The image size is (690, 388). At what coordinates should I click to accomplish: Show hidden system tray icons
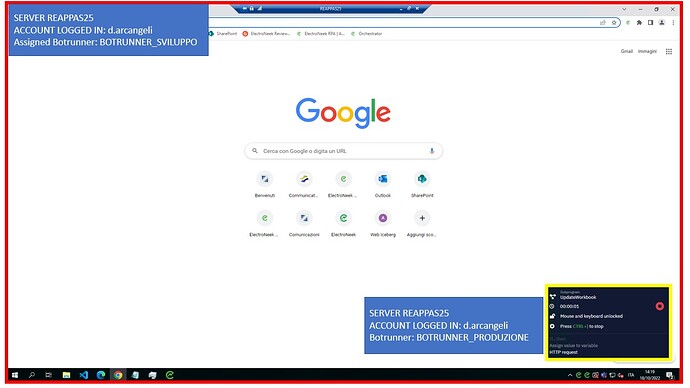[570, 375]
